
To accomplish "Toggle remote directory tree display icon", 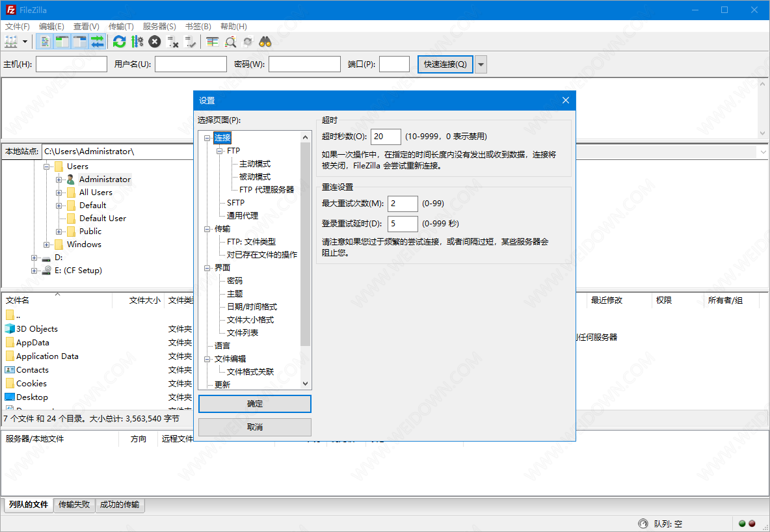I will click(x=79, y=42).
